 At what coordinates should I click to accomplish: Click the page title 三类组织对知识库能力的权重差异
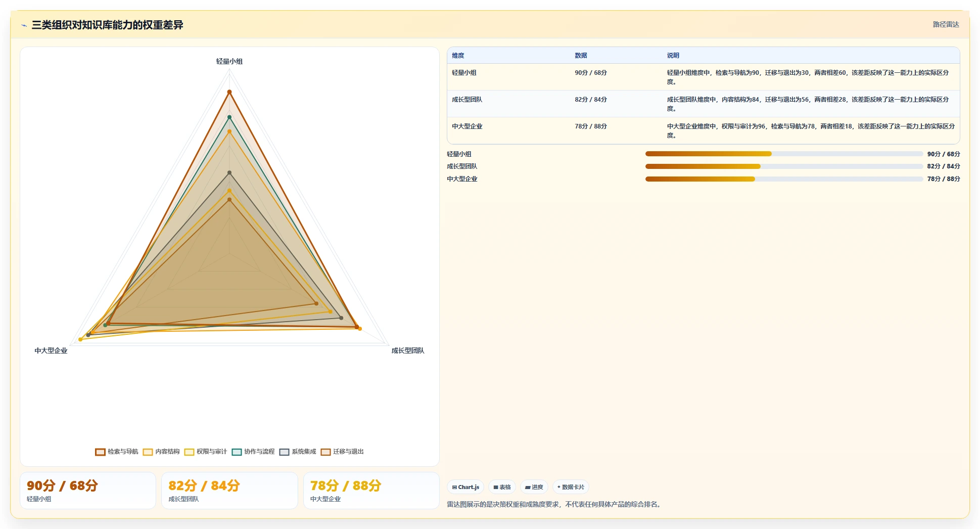pos(107,25)
